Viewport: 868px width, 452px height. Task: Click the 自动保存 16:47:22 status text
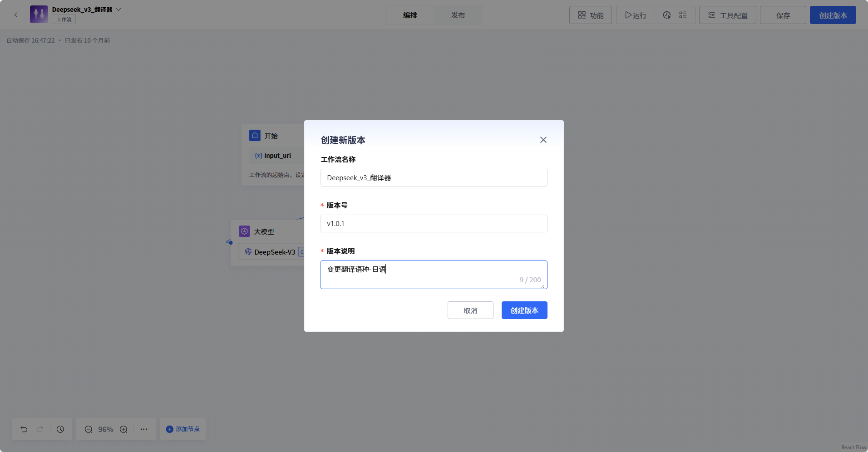pyautogui.click(x=30, y=40)
